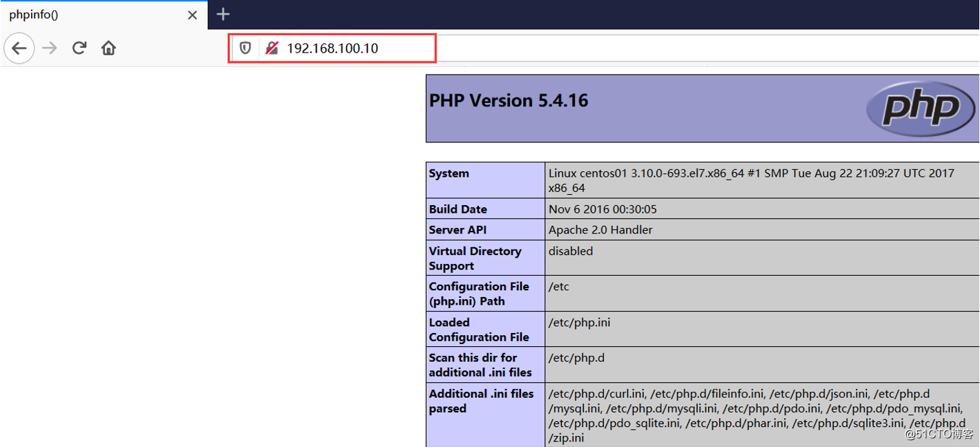
Task: Select Additional .ini files parsed label
Action: (x=481, y=401)
